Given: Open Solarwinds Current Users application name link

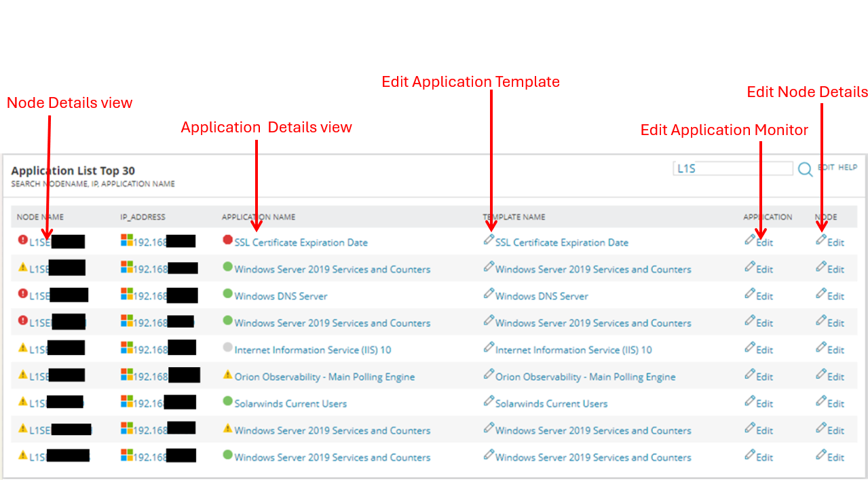Looking at the screenshot, I should 290,403.
